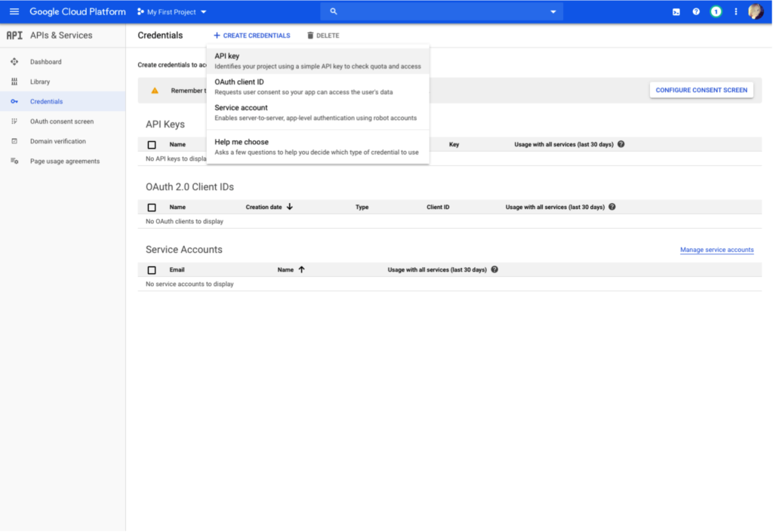This screenshot has height=532, width=773.
Task: Click the Client ID column header
Action: (438, 208)
